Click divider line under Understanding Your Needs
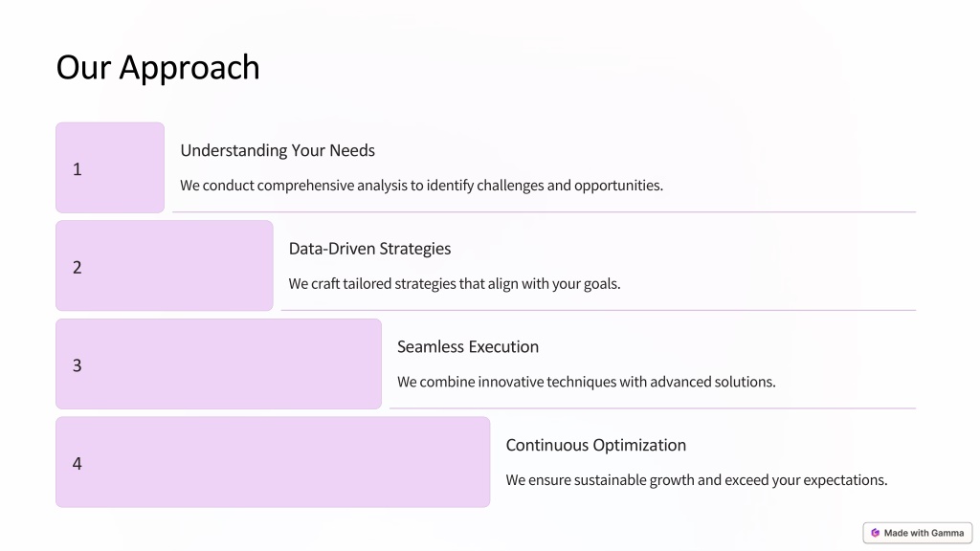The image size is (980, 551). tap(544, 211)
